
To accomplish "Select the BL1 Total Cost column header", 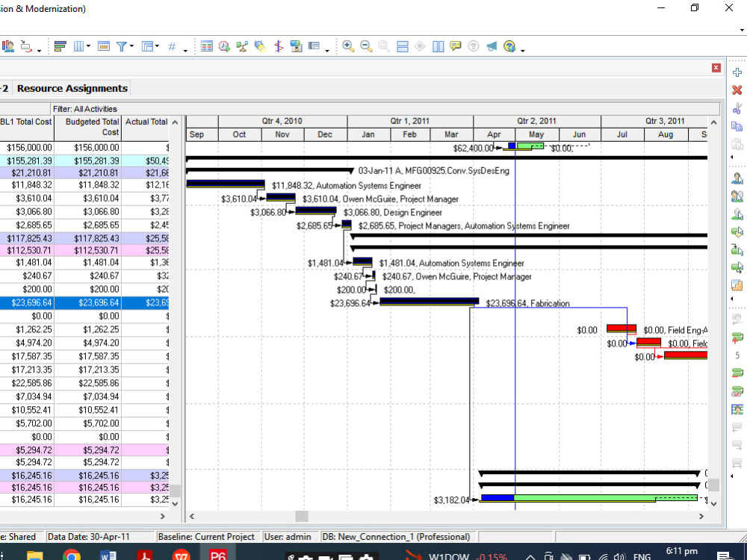I will click(x=26, y=128).
